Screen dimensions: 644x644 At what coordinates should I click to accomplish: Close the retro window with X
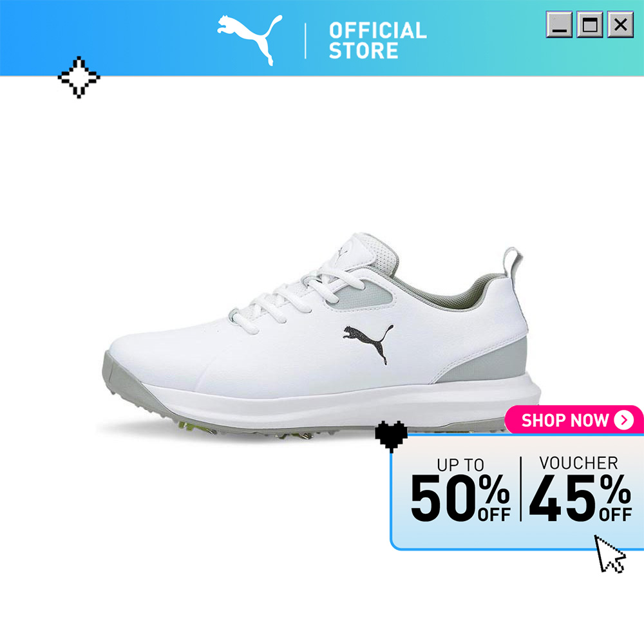[x=621, y=24]
